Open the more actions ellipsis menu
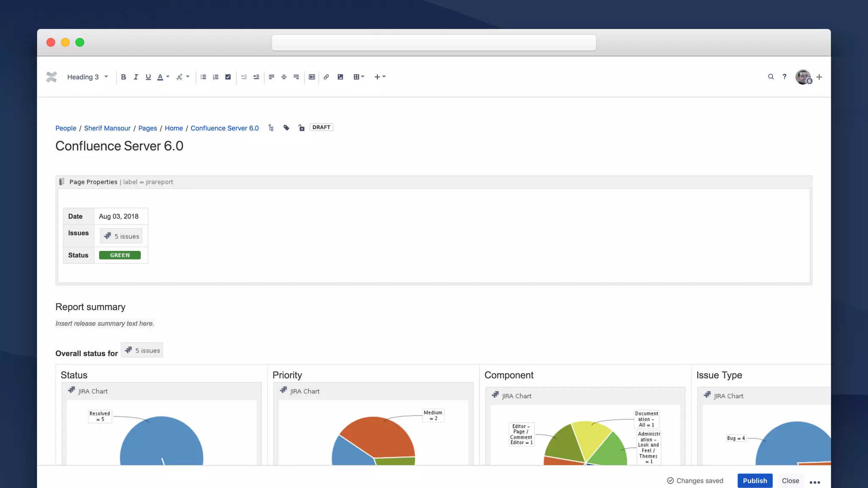Screen dimensions: 868x488 (815, 482)
